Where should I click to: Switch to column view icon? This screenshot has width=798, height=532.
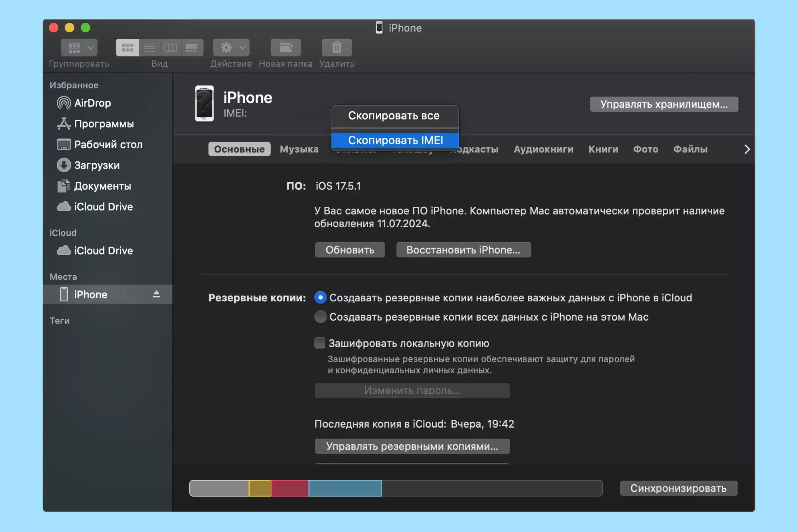(171, 47)
